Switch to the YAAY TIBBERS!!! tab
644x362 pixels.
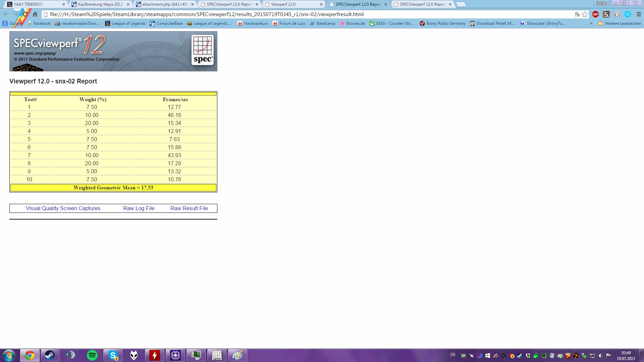coord(36,4)
